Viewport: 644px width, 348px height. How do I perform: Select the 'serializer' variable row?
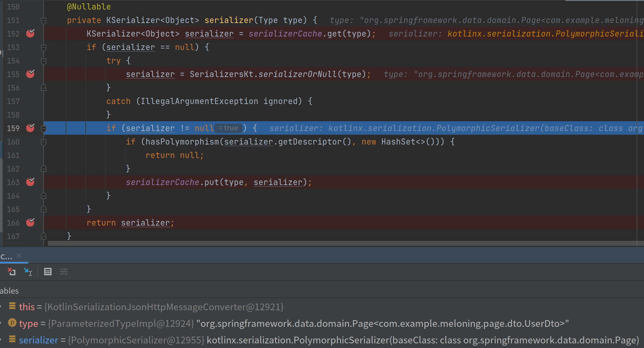click(322, 340)
